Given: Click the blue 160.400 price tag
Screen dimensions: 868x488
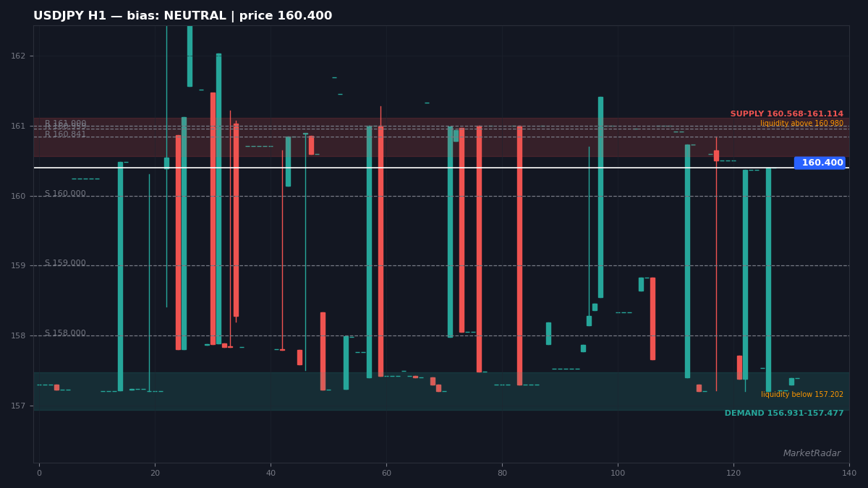Looking at the screenshot, I should (820, 163).
